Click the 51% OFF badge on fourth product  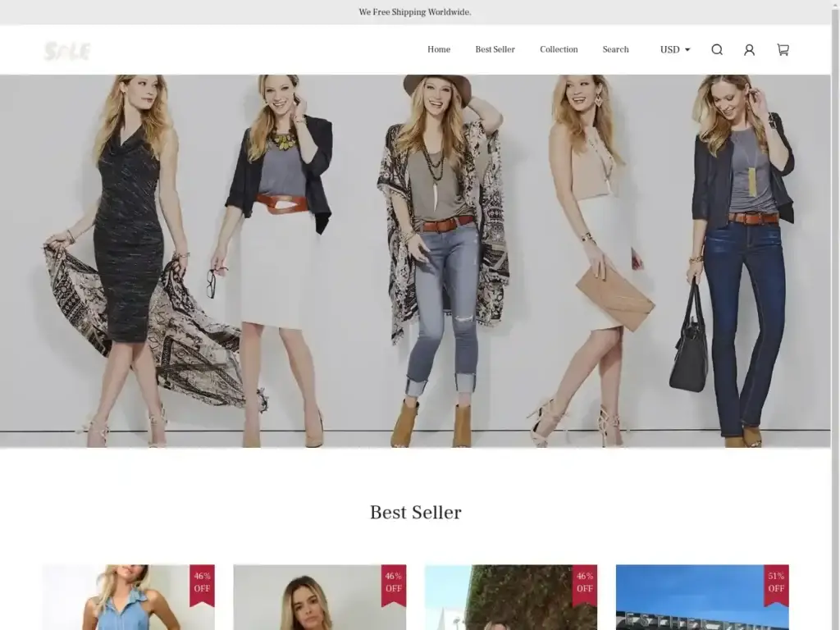tap(775, 582)
